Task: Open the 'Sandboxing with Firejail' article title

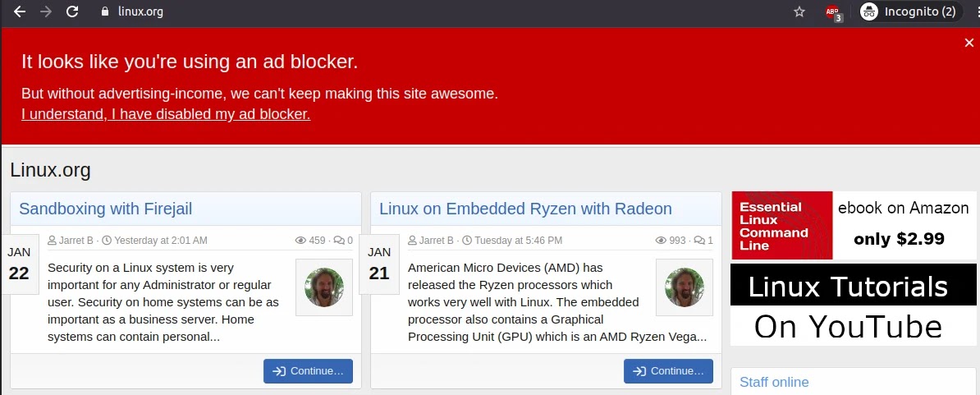Action: (106, 208)
